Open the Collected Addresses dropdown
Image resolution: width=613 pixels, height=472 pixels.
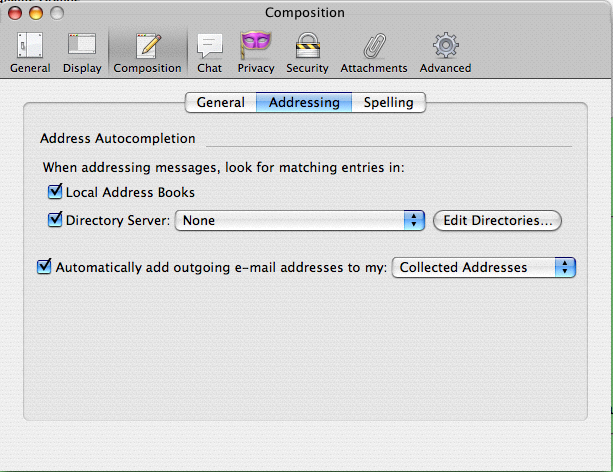point(484,267)
